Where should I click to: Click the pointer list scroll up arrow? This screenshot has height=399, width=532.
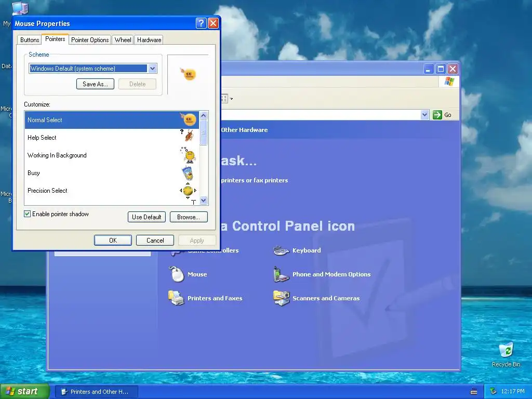(x=204, y=116)
